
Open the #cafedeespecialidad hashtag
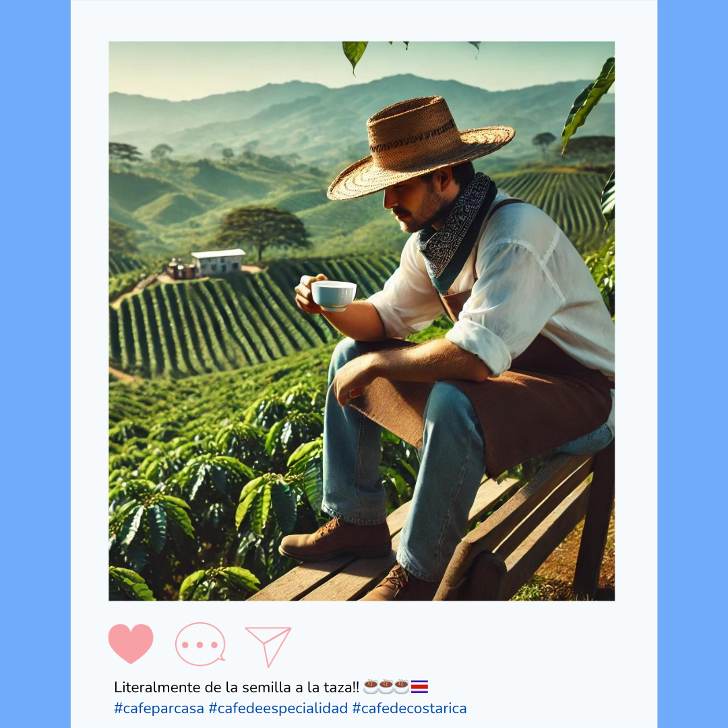tap(278, 708)
